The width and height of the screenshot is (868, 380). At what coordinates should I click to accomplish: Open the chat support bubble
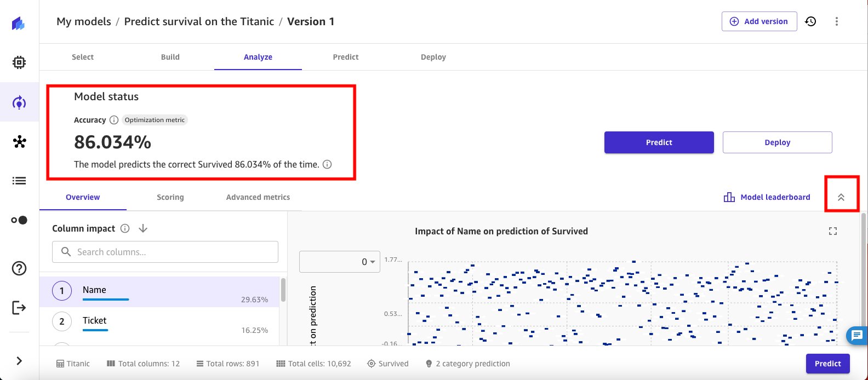(x=857, y=335)
